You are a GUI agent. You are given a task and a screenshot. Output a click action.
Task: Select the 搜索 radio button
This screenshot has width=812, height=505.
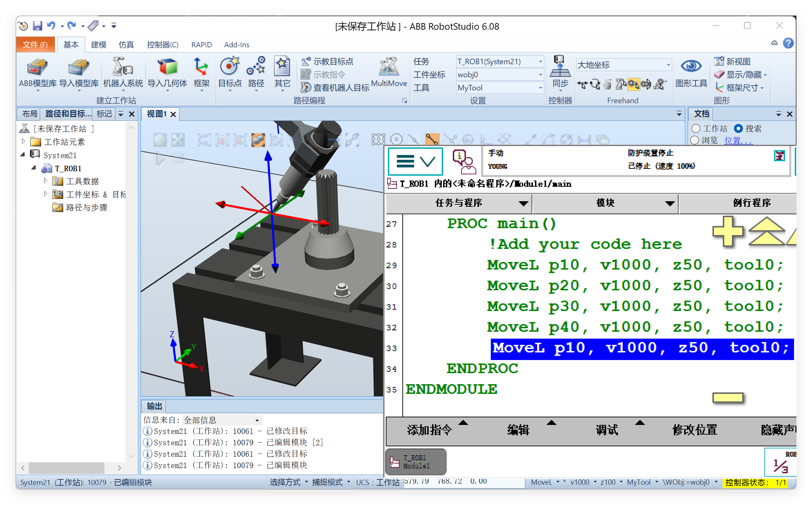(x=738, y=128)
